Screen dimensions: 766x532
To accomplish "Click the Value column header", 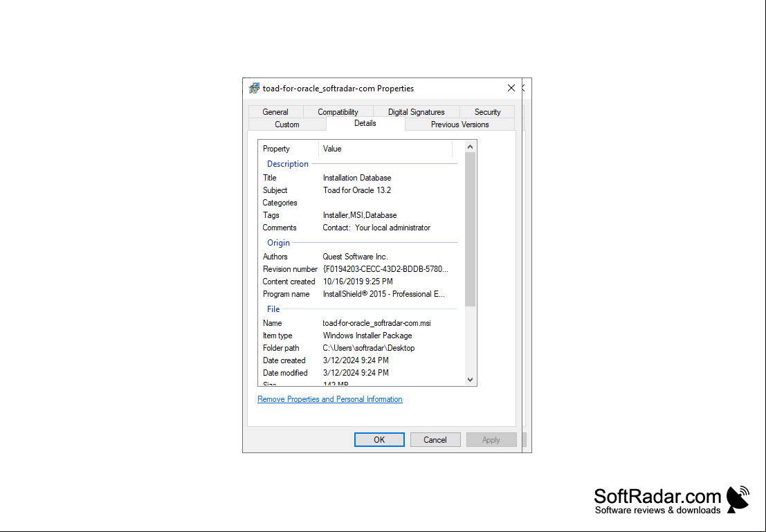I will [x=385, y=149].
